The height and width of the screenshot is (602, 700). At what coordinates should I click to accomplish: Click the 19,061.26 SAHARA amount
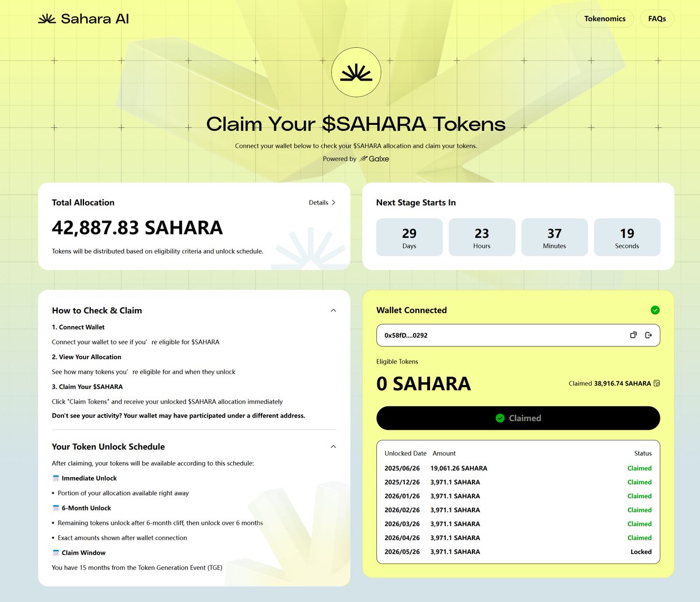(x=459, y=468)
